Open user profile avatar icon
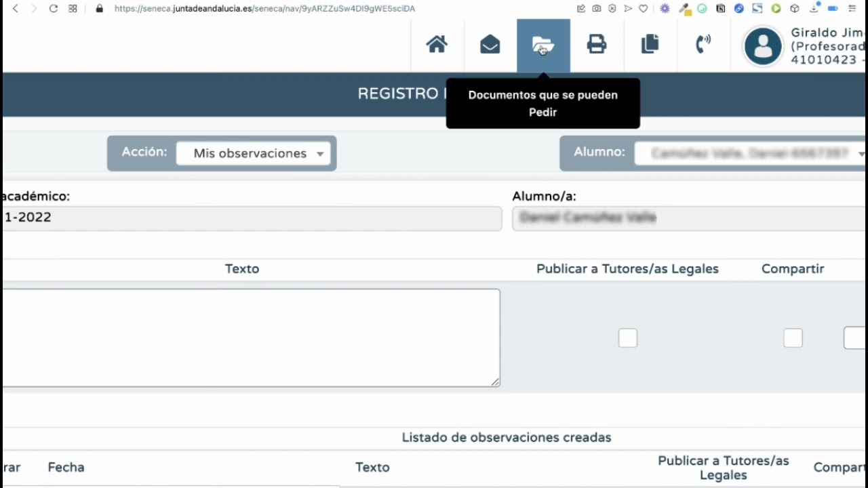Screen dimensions: 868x488 (x=763, y=46)
